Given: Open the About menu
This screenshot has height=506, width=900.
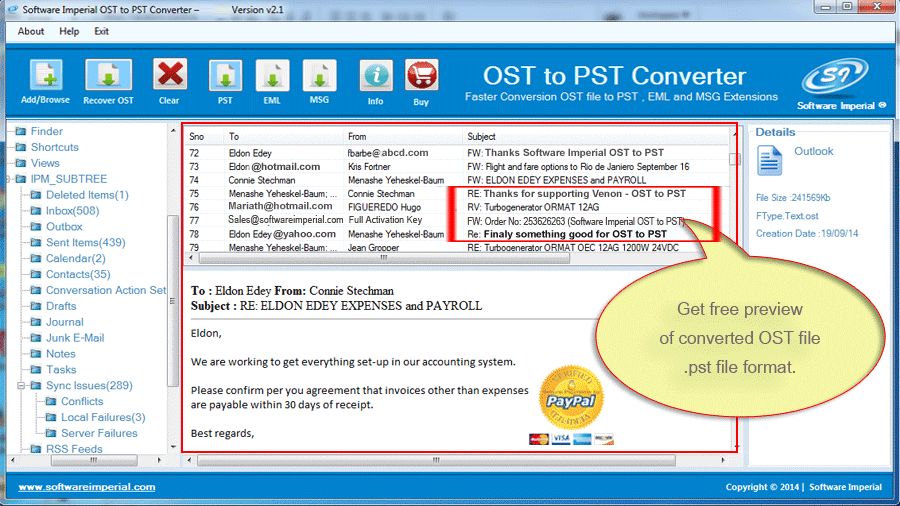Looking at the screenshot, I should (31, 31).
